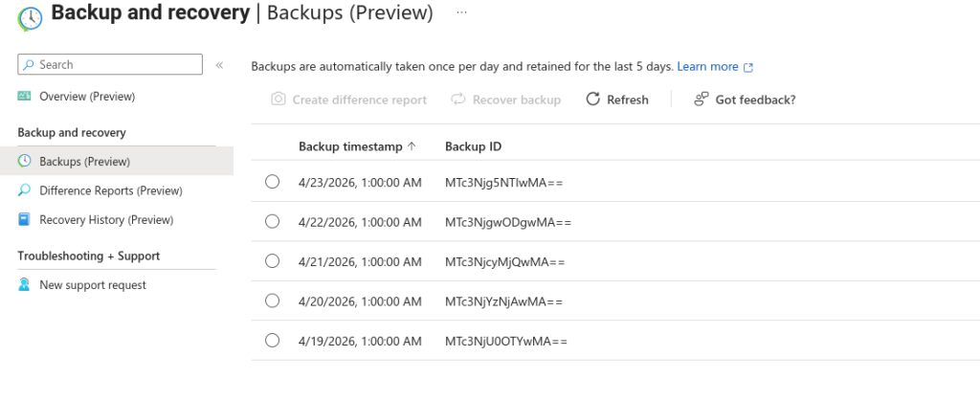Open the Learn more link
The image size is (980, 401).
tap(707, 67)
